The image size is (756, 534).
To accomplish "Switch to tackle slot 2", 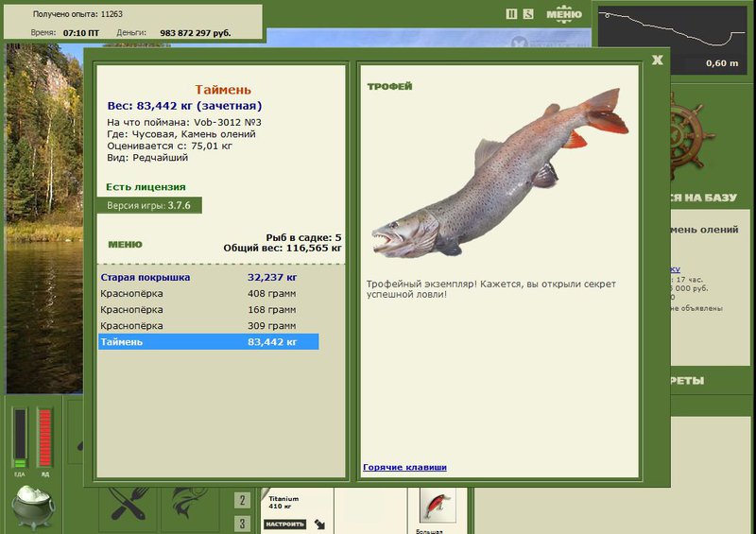I will coord(242,501).
